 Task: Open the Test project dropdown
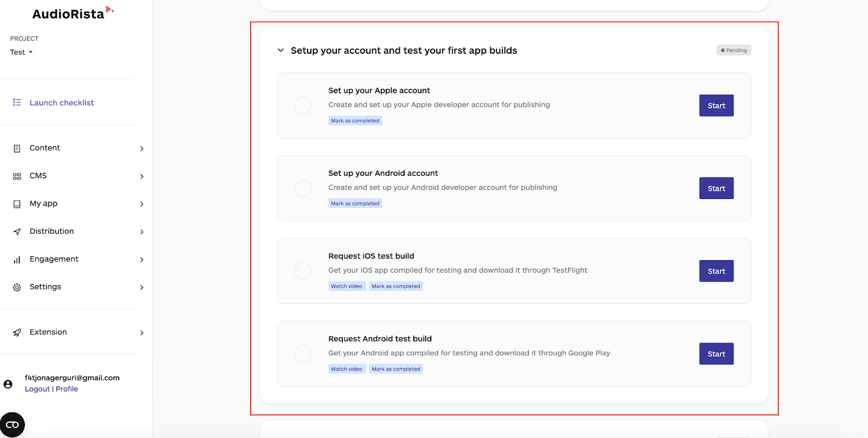click(x=22, y=52)
